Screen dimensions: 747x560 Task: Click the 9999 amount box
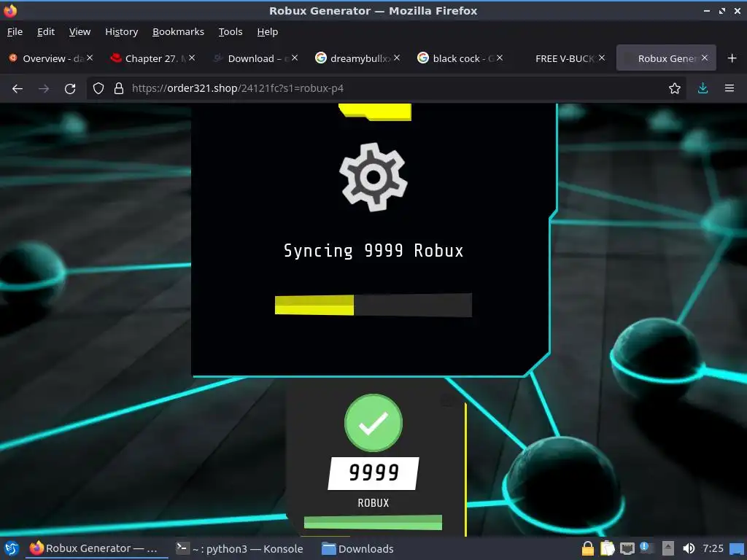(x=373, y=473)
